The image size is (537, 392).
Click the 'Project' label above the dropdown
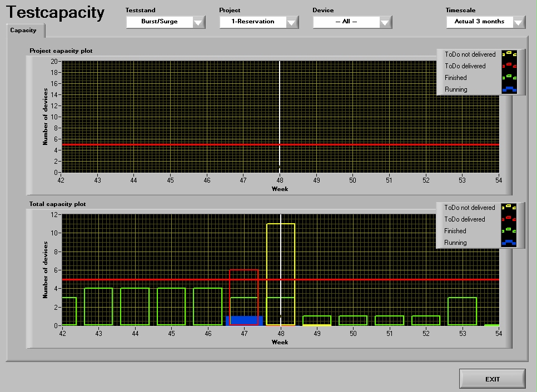230,10
